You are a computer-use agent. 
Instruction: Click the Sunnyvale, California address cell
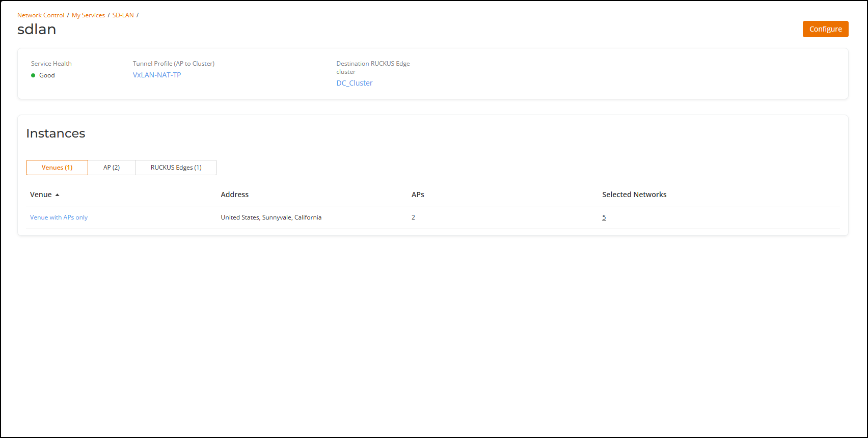(271, 217)
